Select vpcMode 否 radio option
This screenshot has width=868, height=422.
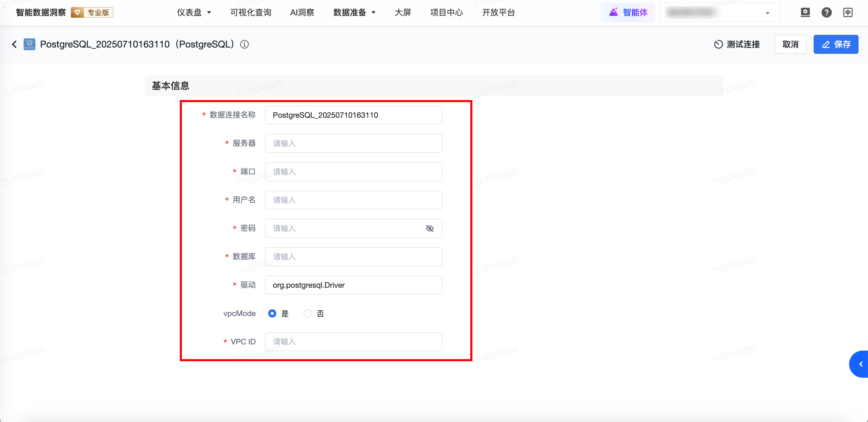[x=308, y=314]
